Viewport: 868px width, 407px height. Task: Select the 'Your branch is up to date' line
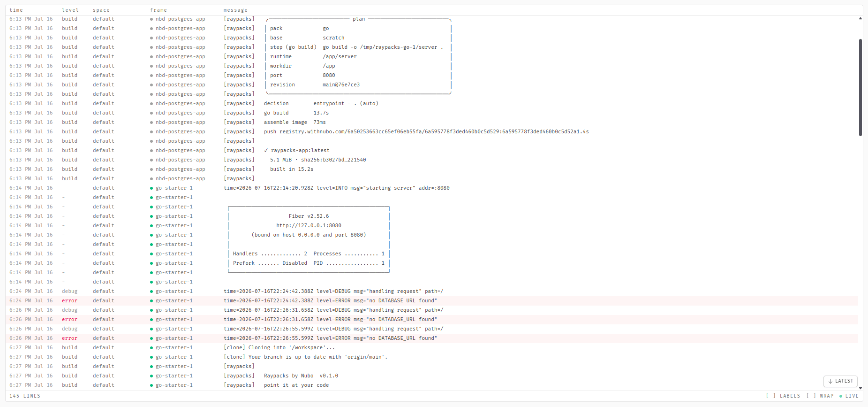pyautogui.click(x=432, y=357)
